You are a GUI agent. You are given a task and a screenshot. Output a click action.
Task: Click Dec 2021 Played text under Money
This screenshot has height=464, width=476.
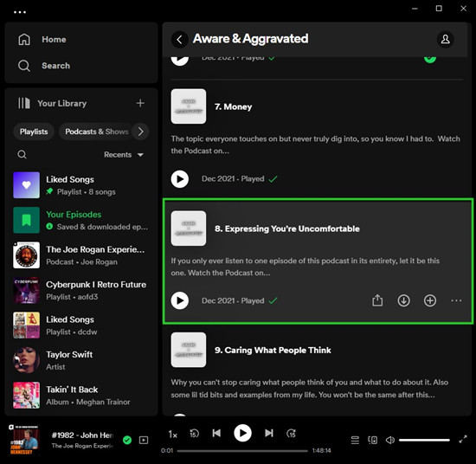point(233,179)
